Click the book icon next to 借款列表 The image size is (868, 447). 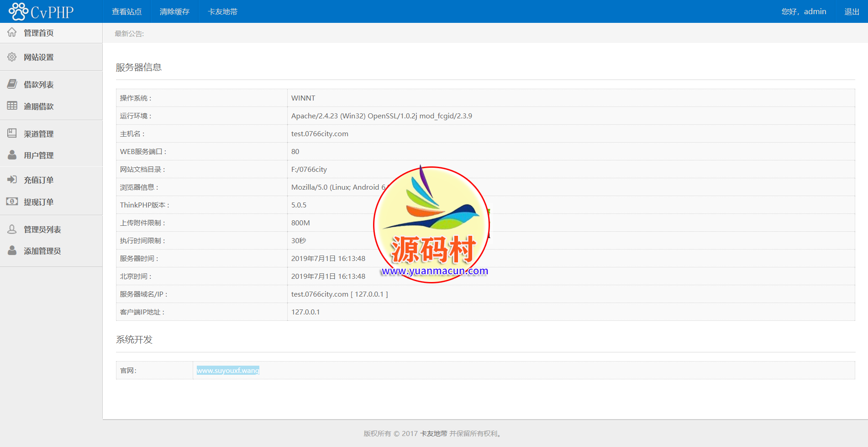coord(12,84)
